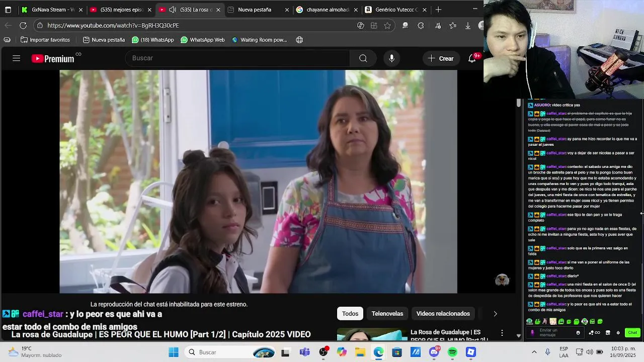Switch to the chayanne almohada tab
The height and width of the screenshot is (362, 644).
coord(328,10)
